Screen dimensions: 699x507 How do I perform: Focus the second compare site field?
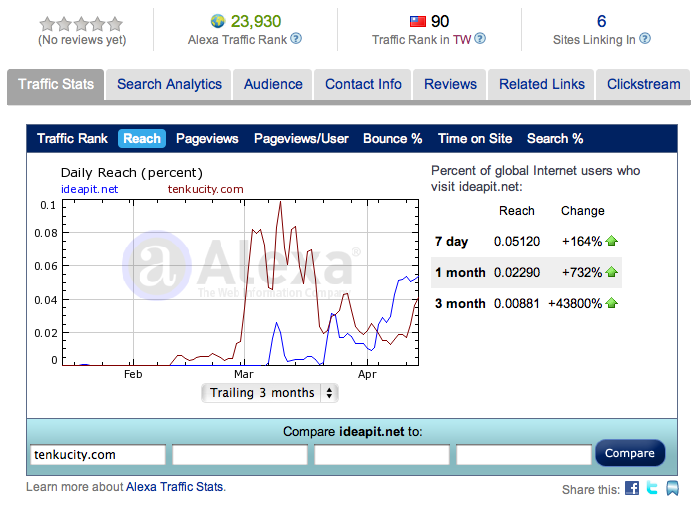(x=240, y=455)
